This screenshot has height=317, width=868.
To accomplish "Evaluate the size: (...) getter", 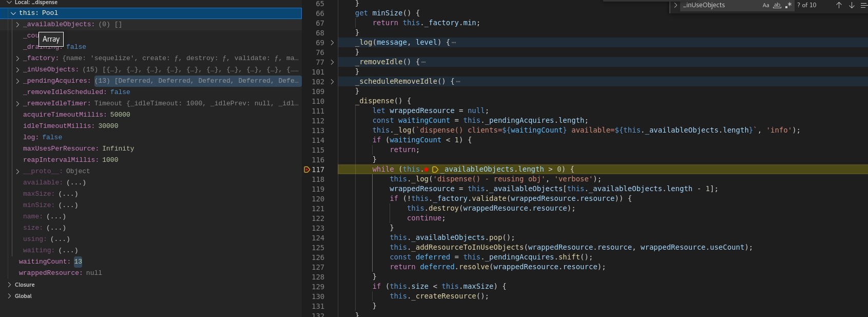I will (56, 228).
